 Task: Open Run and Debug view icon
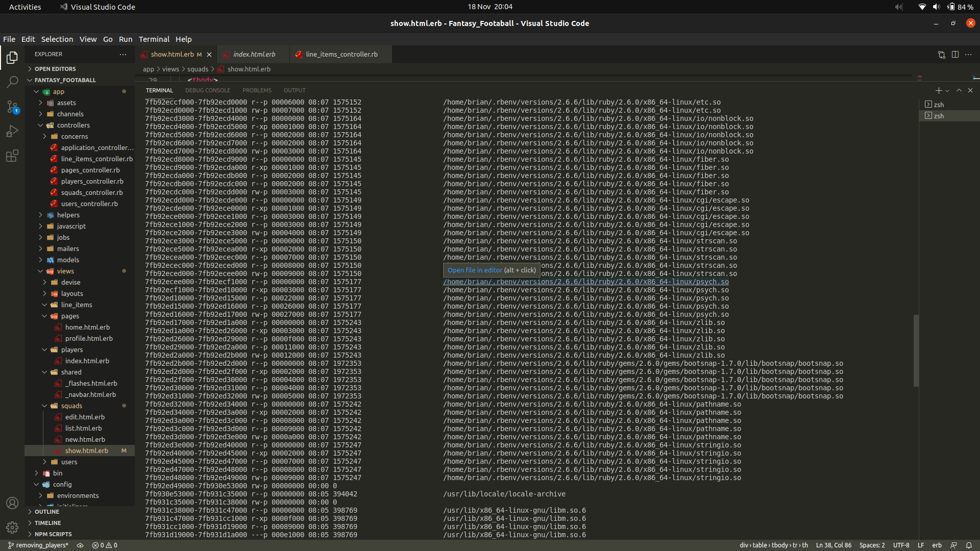pos(12,131)
